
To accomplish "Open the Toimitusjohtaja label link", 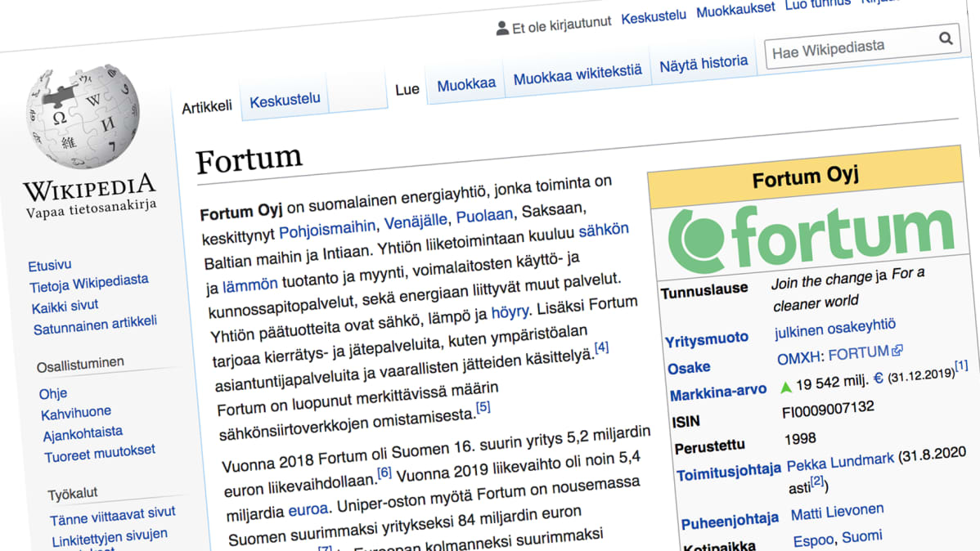I will pyautogui.click(x=729, y=473).
